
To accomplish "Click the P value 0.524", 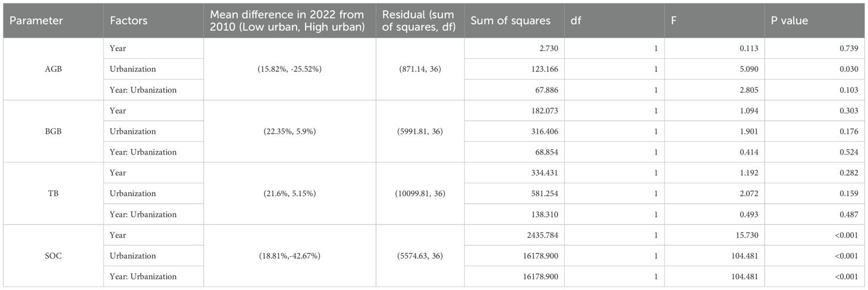I will tap(846, 152).
